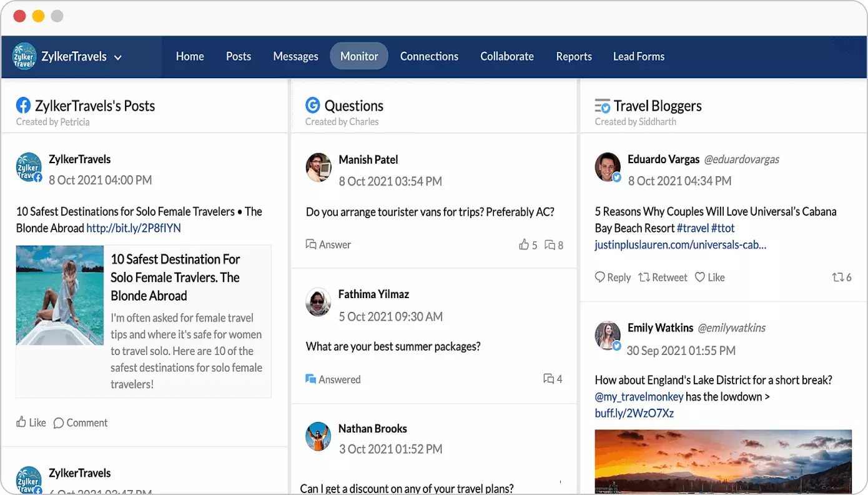
Task: Follow the justinpluslauren.com link
Action: click(x=680, y=244)
